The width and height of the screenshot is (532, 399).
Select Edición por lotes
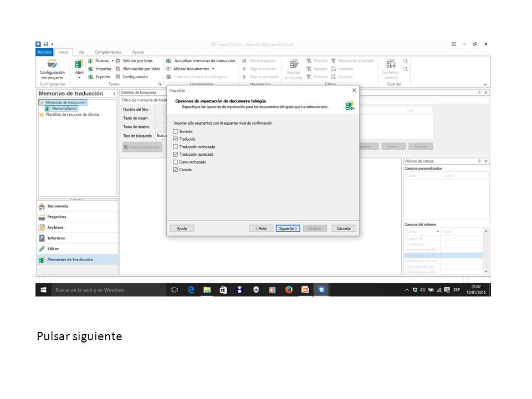[134, 61]
